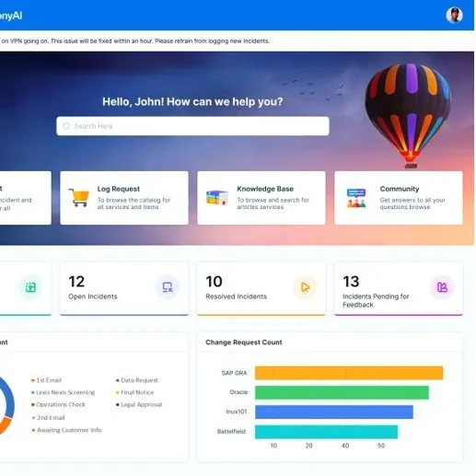Image resolution: width=476 pixels, height=476 pixels.
Task: Click the shopping cart Log Request icon
Action: [79, 197]
